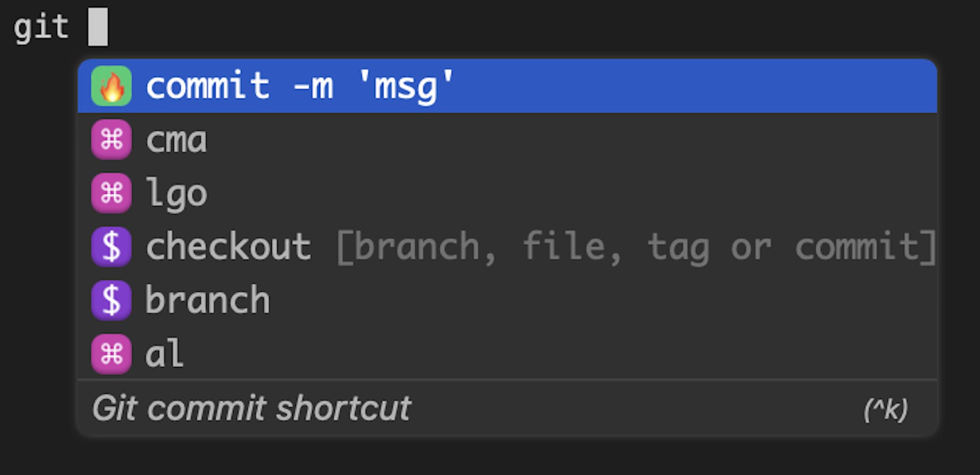
Task: Click the block cursor after git
Action: click(x=97, y=27)
